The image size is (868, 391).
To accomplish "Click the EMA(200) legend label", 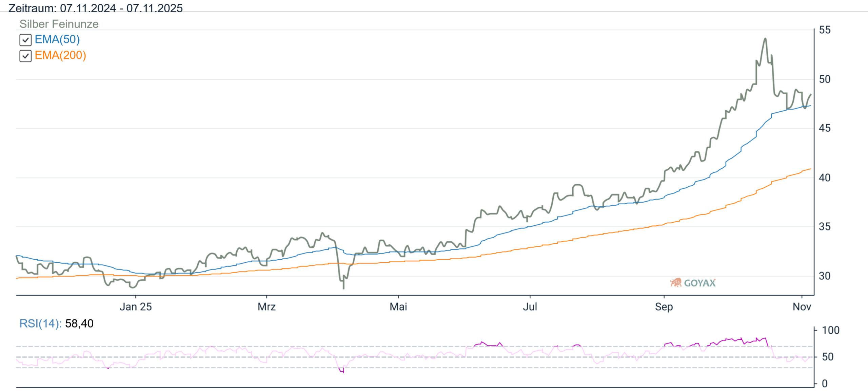I will pyautogui.click(x=60, y=55).
